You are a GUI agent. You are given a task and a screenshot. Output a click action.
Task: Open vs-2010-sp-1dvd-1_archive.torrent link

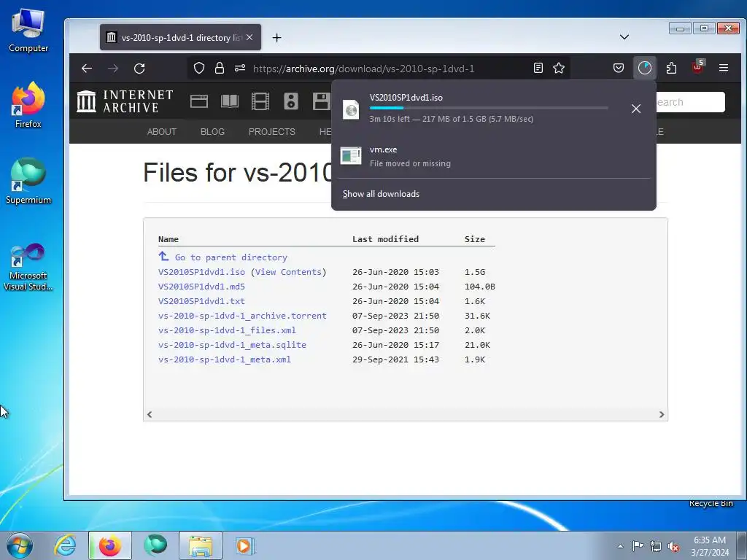(242, 316)
